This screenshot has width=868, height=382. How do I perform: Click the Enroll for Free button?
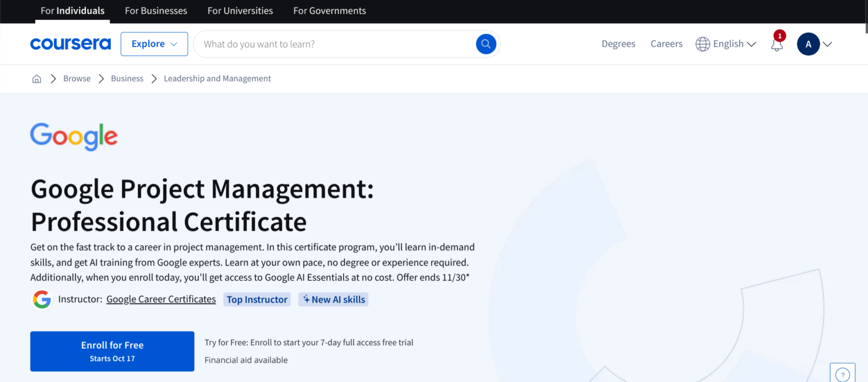[112, 350]
